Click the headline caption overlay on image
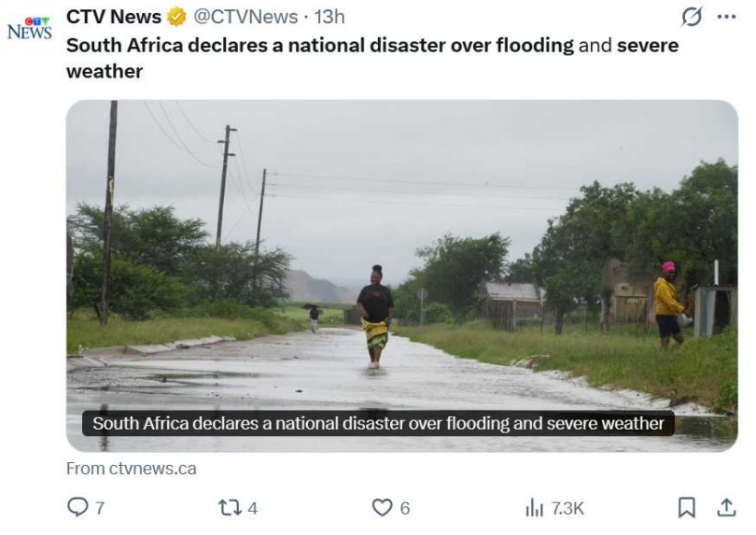 tap(378, 423)
